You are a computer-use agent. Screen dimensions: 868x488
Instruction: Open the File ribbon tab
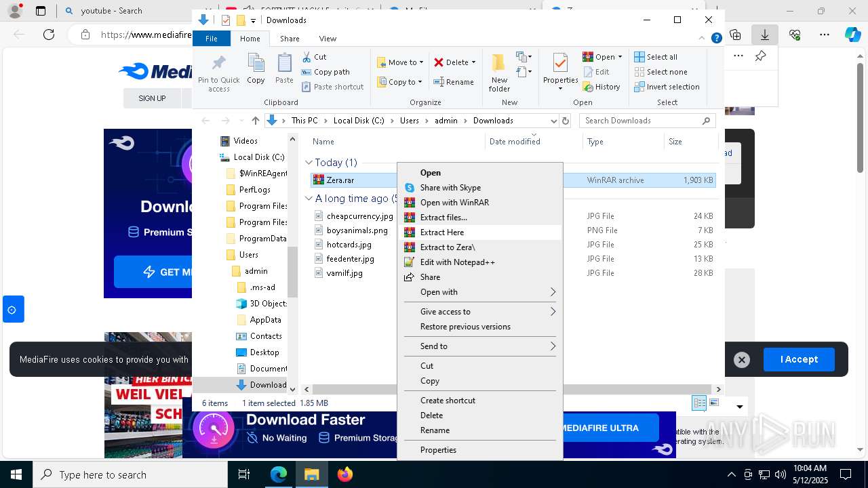[x=212, y=39]
